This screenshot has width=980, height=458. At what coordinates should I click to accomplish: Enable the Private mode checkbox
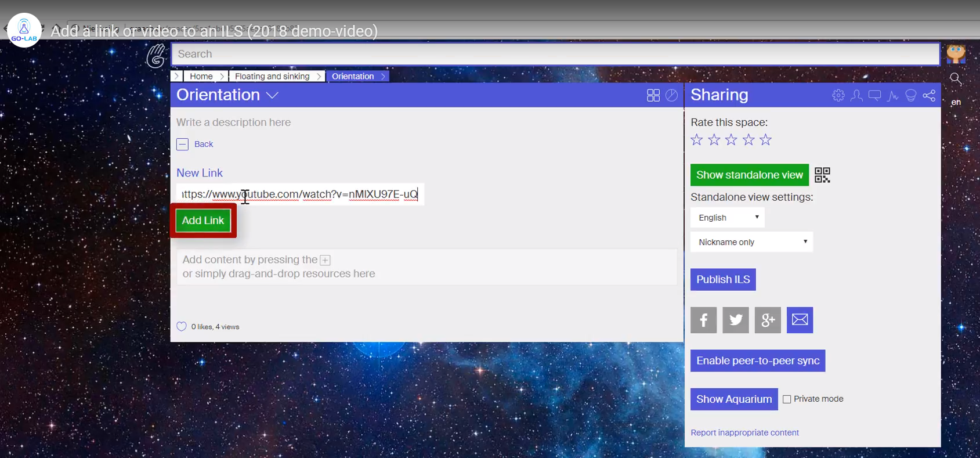pyautogui.click(x=787, y=399)
